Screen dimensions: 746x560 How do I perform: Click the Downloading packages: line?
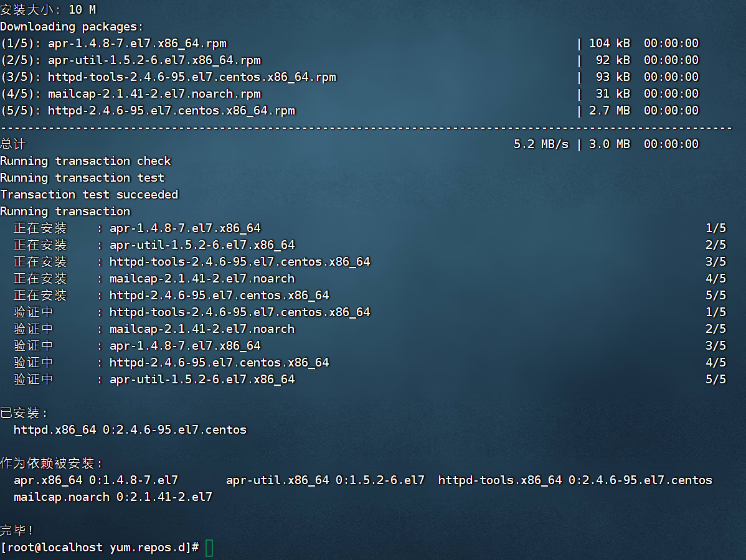pyautogui.click(x=72, y=27)
